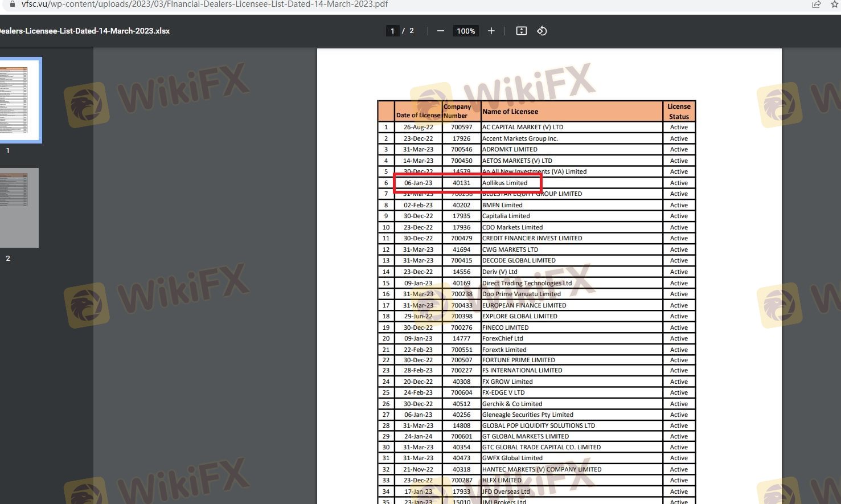
Task: Click the Deriv (V) Ltd entry
Action: coord(500,272)
